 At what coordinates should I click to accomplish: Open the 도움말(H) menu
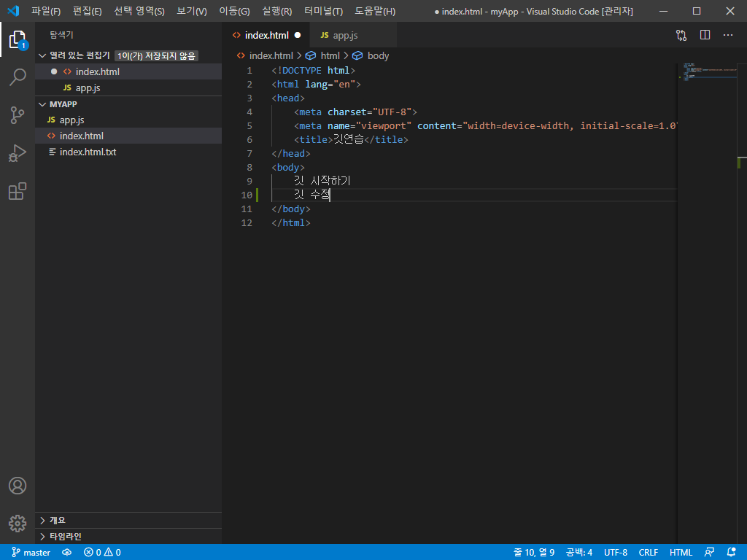coord(375,11)
